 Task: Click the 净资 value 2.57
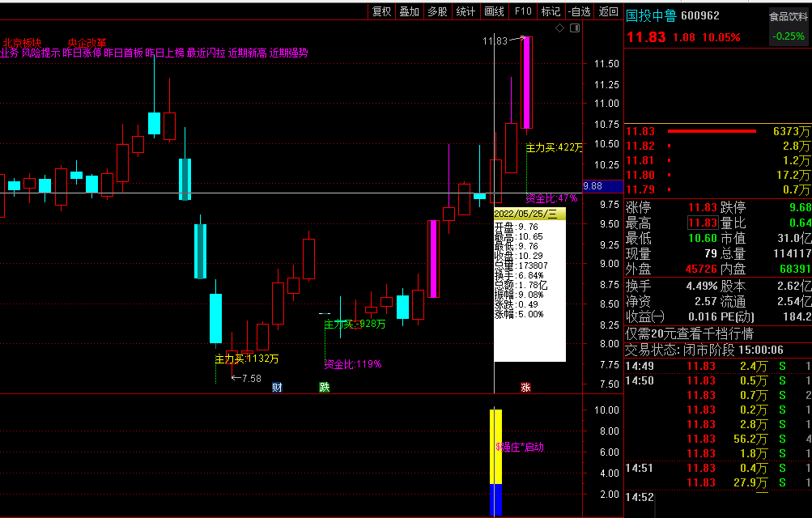(x=706, y=301)
